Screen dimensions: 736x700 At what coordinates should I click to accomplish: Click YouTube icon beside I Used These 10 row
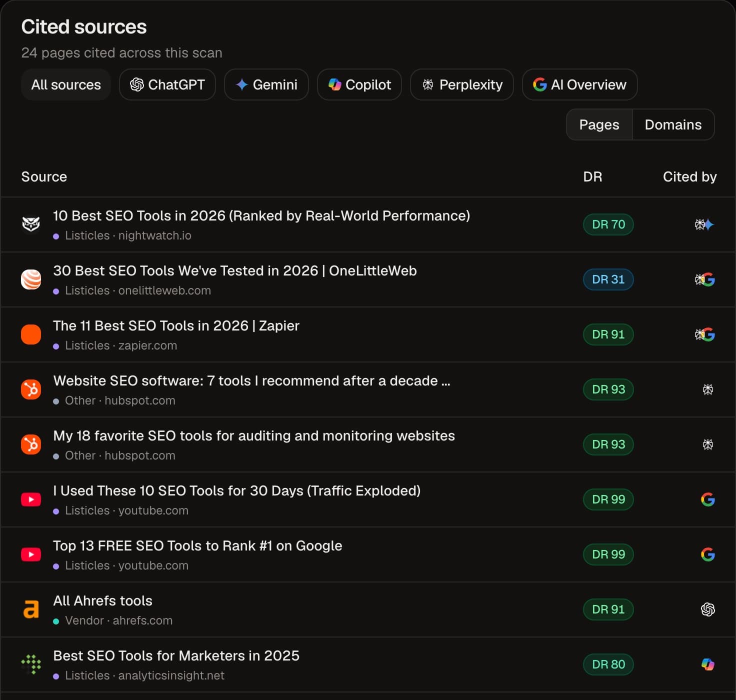(31, 499)
